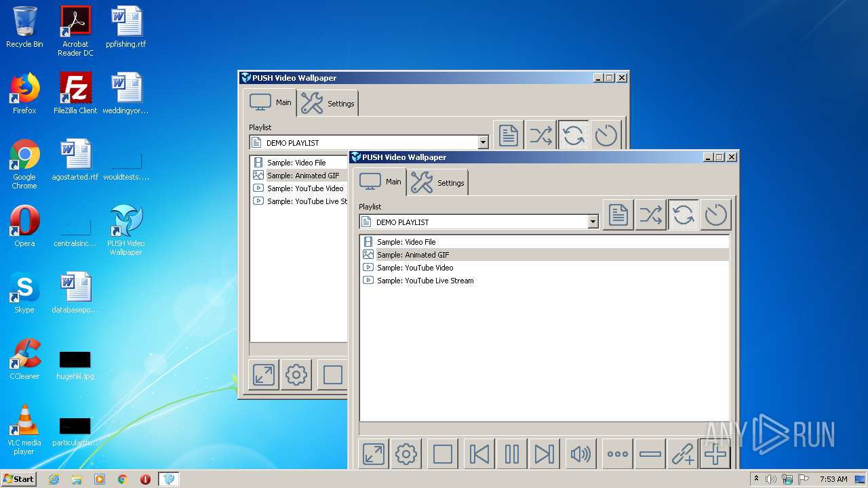
Task: Click the fullscreen icon in front window
Action: pyautogui.click(x=374, y=454)
